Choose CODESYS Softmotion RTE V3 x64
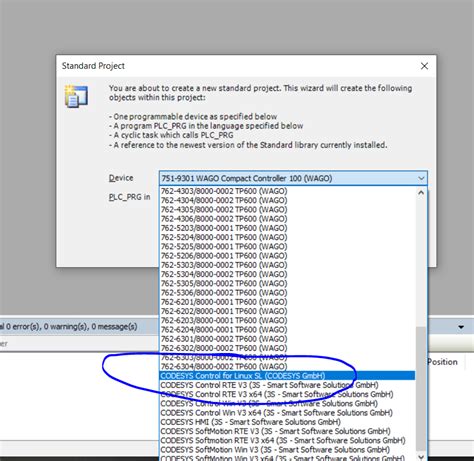This screenshot has width=474, height=461. click(287, 440)
